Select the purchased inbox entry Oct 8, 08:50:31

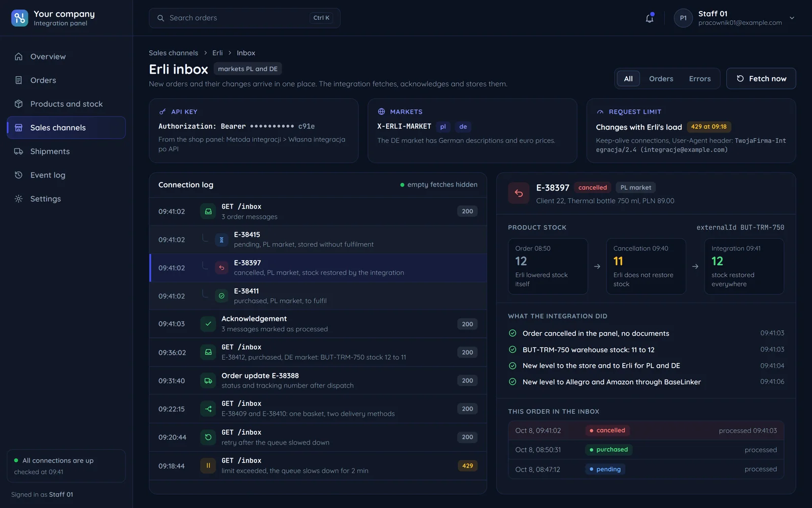click(646, 450)
